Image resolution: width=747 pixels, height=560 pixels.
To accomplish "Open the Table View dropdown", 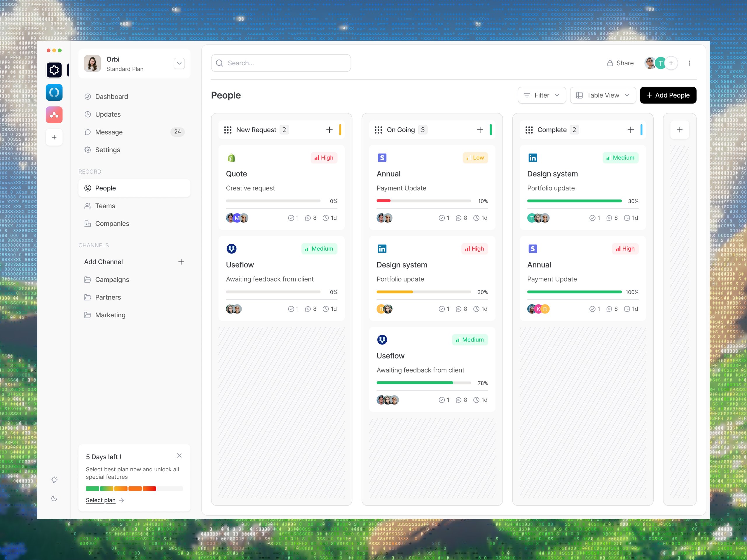I will 603,95.
